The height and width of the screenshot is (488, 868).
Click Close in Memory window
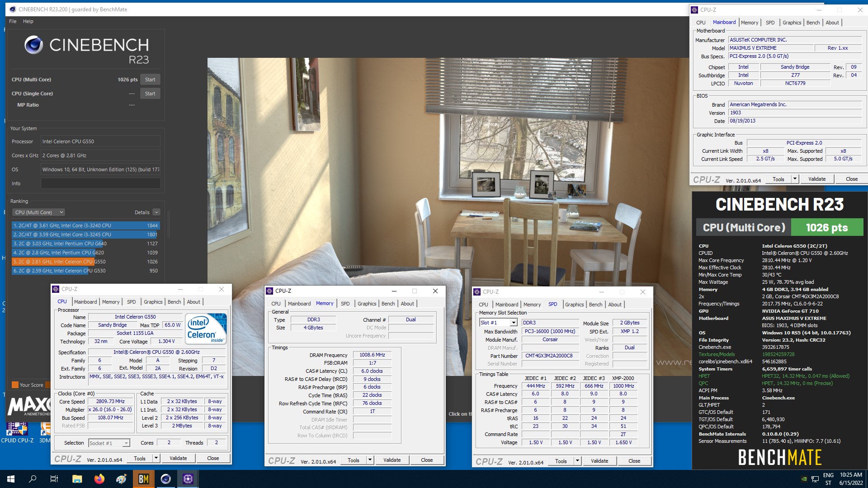[x=427, y=460]
